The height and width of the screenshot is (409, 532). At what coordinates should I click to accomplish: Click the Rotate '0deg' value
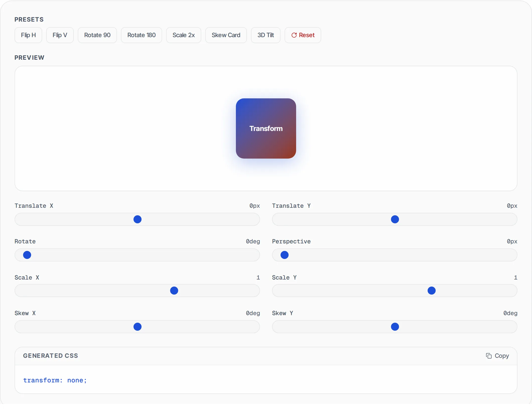tap(253, 241)
